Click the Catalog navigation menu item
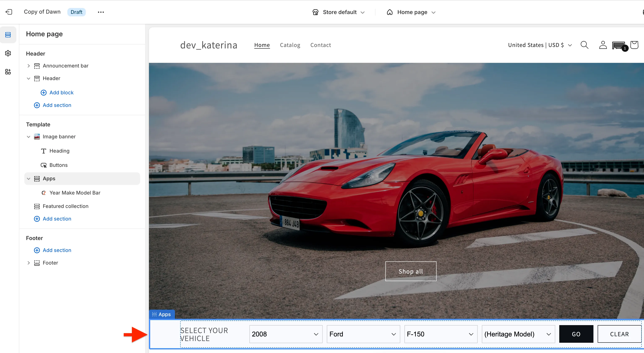The image size is (644, 353). tap(290, 45)
